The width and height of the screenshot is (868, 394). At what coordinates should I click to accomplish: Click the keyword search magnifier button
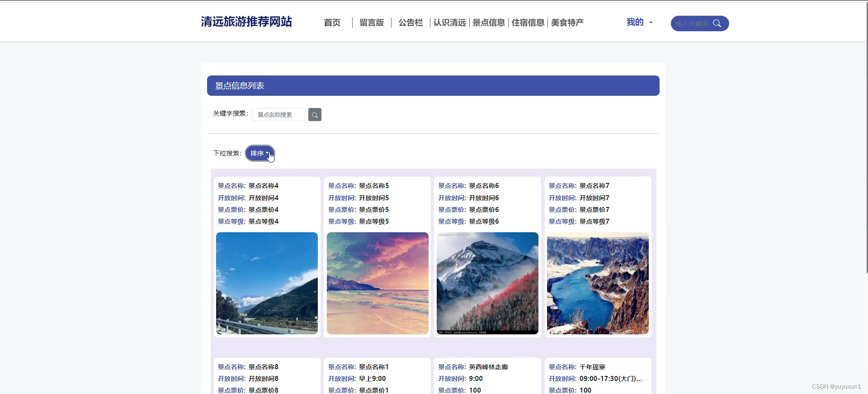[x=315, y=115]
